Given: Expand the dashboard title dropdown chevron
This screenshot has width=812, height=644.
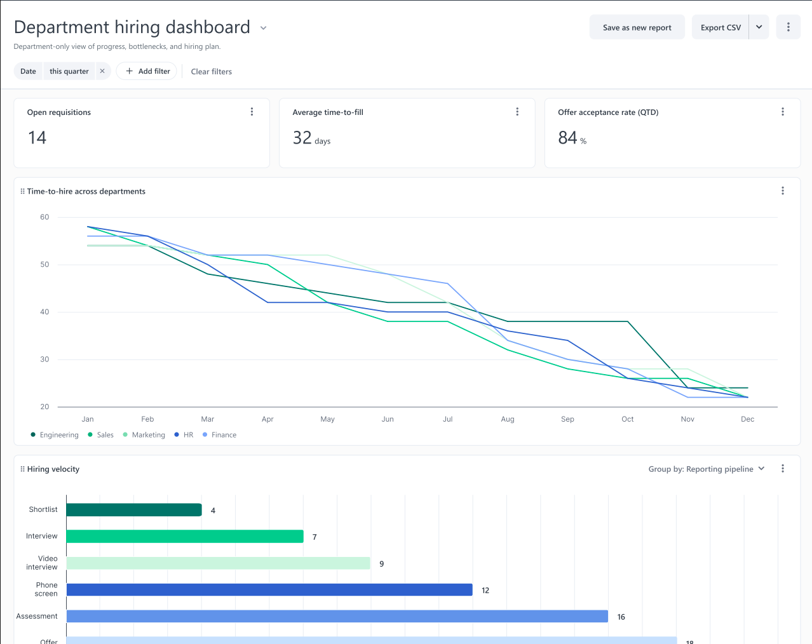Looking at the screenshot, I should click(263, 28).
